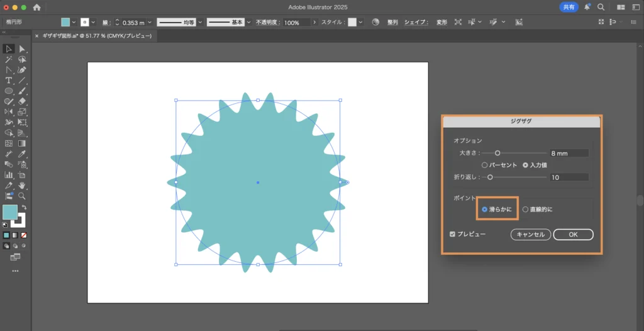This screenshot has height=331, width=644.
Task: Select the Direct Selection tool
Action: [22, 48]
